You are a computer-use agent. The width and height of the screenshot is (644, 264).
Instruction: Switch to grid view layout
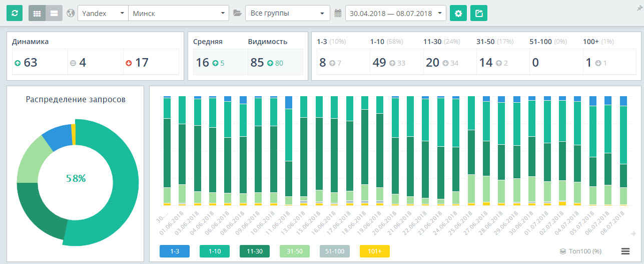pos(37,13)
